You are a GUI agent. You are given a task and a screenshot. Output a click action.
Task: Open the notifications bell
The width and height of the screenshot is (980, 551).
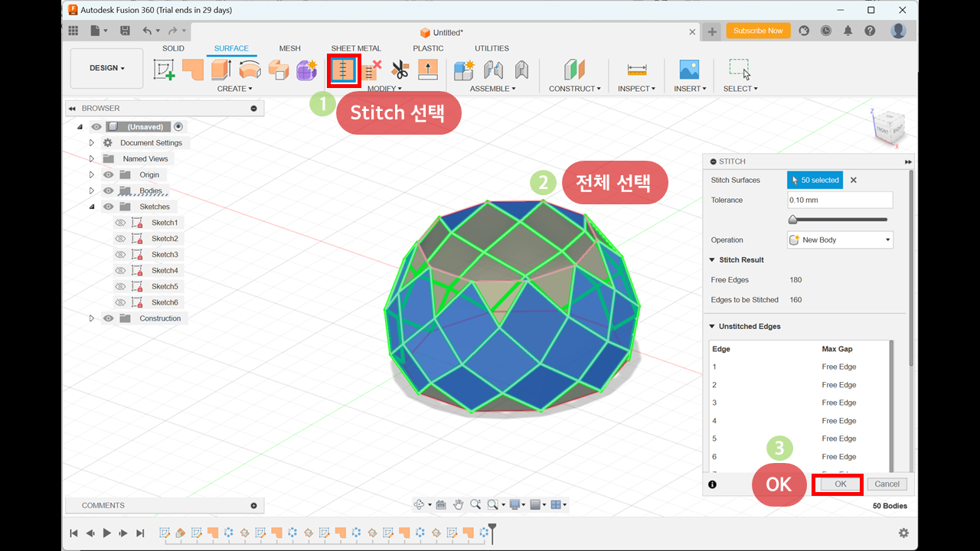click(848, 31)
